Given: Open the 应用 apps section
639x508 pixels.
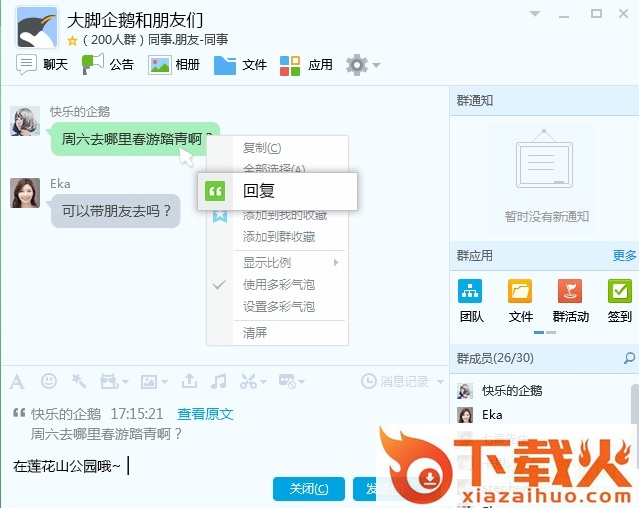Looking at the screenshot, I should tap(307, 65).
